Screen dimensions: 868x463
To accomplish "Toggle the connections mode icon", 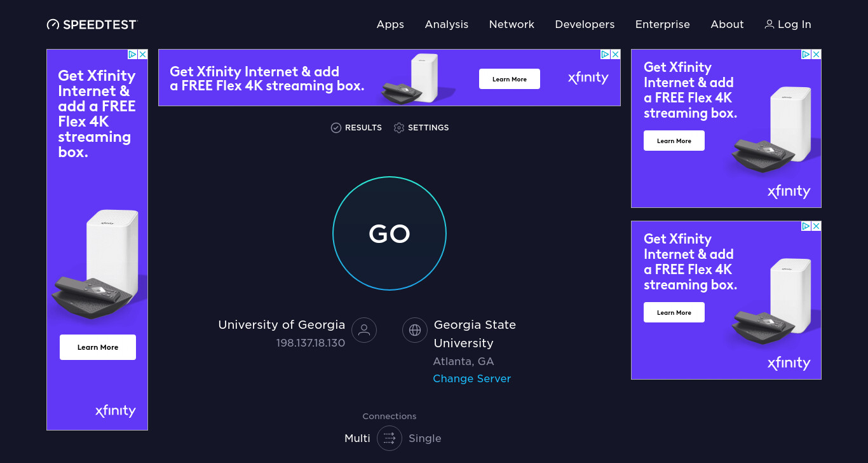I will (390, 438).
